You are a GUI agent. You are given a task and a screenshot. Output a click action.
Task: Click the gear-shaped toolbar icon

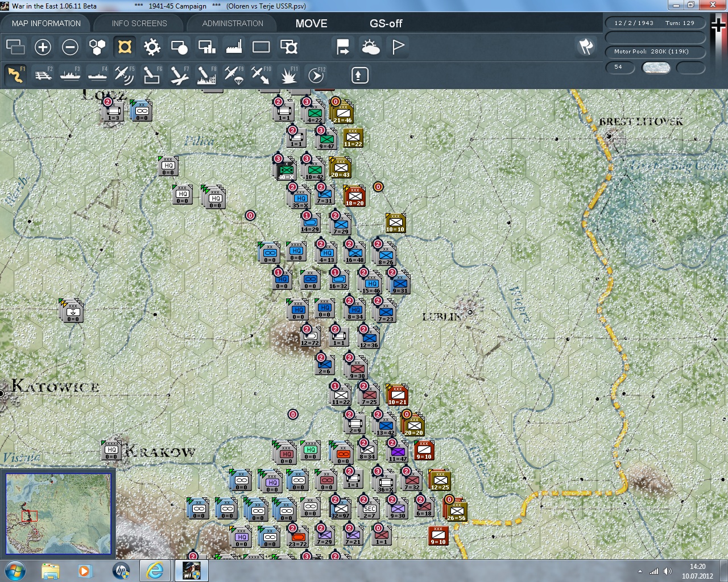pos(152,47)
